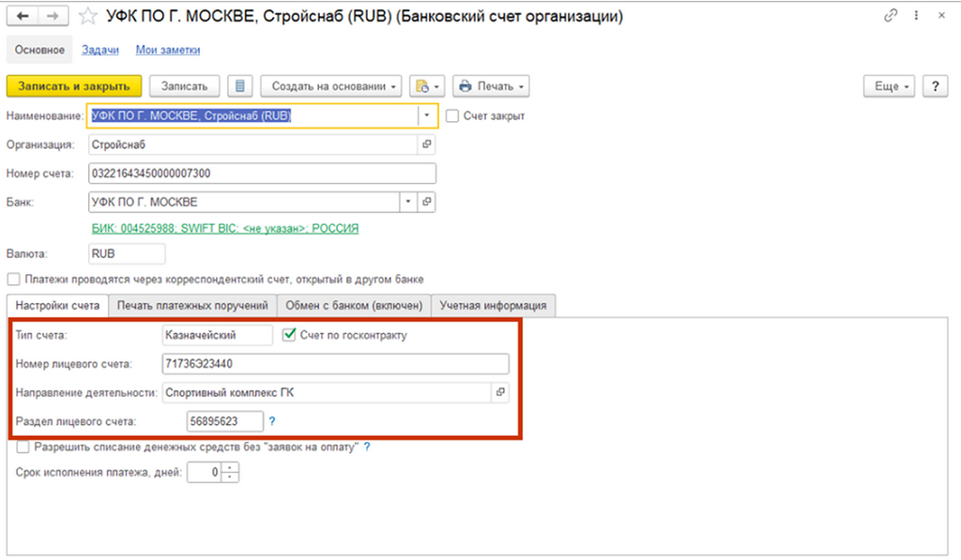Toggle the Счет закрыт checkbox
This screenshot has height=560, width=961.
pyautogui.click(x=452, y=115)
